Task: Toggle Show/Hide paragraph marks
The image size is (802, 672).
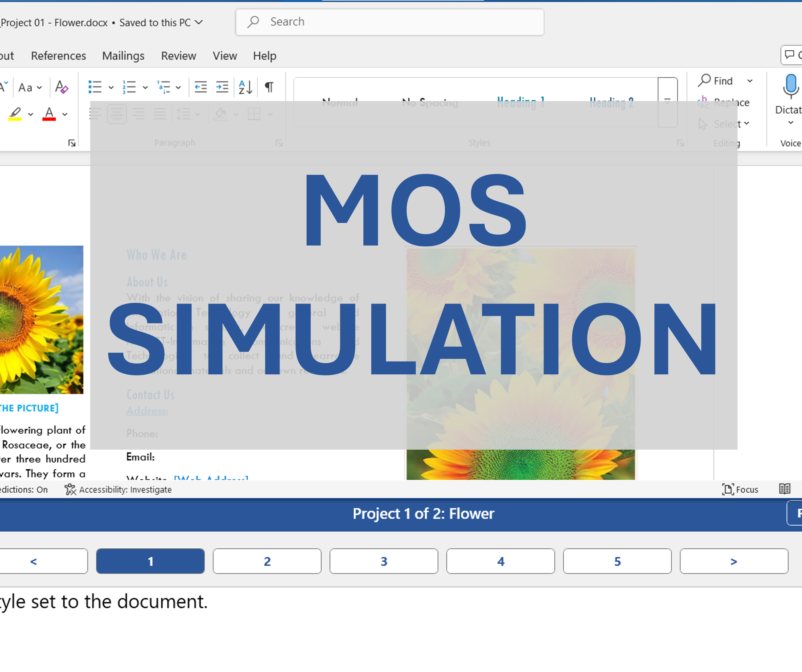Action: [x=269, y=87]
